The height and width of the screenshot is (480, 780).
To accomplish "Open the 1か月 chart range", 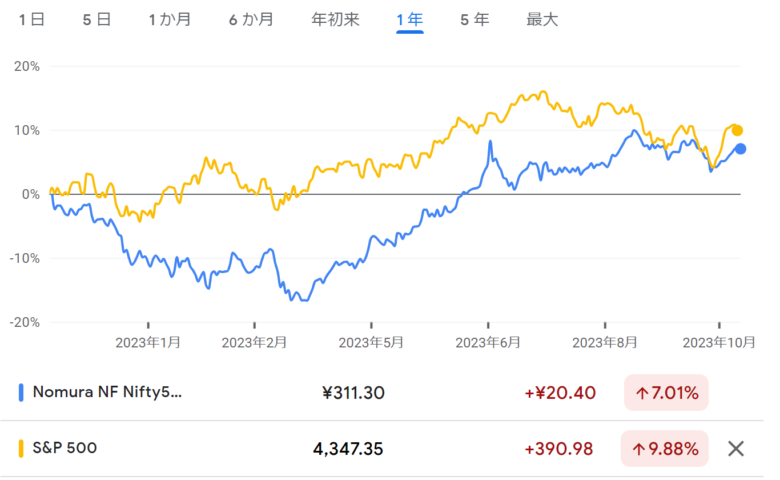I will (169, 19).
